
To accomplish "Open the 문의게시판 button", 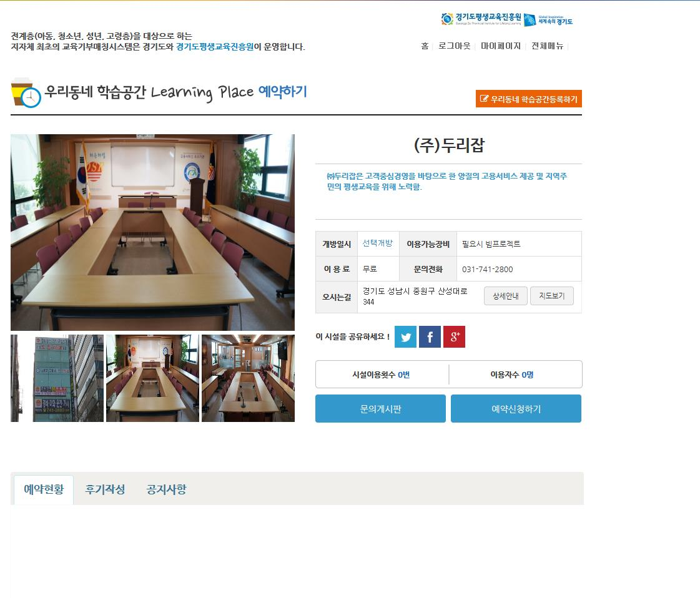I will click(x=380, y=408).
